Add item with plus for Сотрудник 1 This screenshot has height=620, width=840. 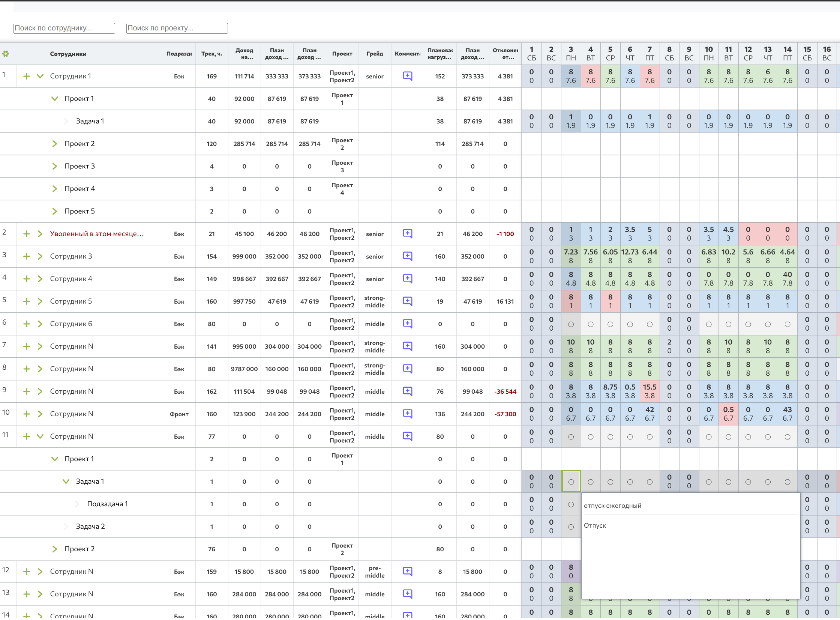tap(27, 76)
